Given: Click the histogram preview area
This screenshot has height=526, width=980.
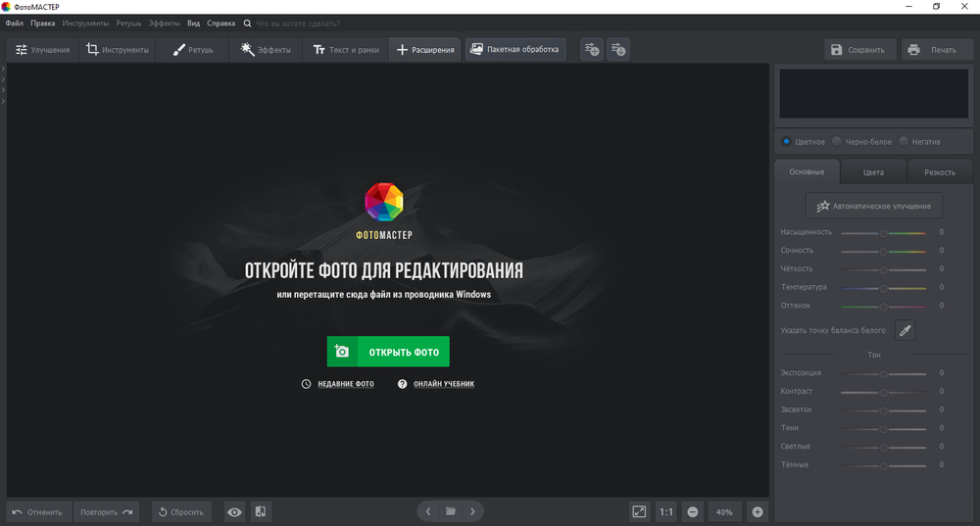Looking at the screenshot, I should pos(874,94).
